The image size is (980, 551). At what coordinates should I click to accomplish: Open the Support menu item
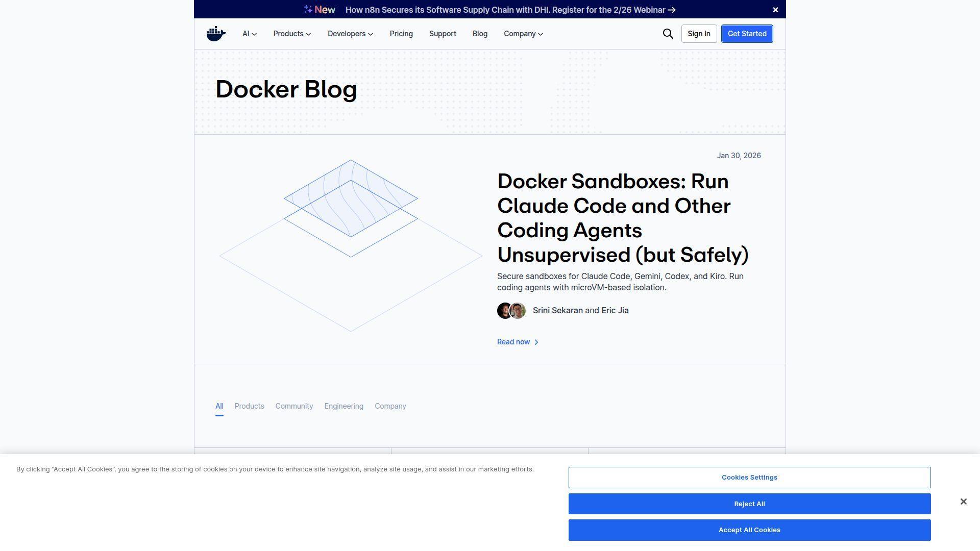click(x=442, y=34)
